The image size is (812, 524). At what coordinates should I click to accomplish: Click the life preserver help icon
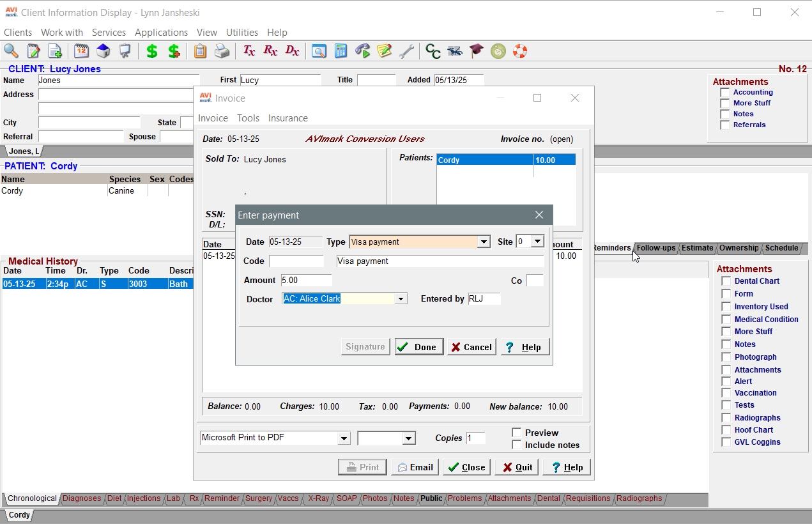coord(520,51)
